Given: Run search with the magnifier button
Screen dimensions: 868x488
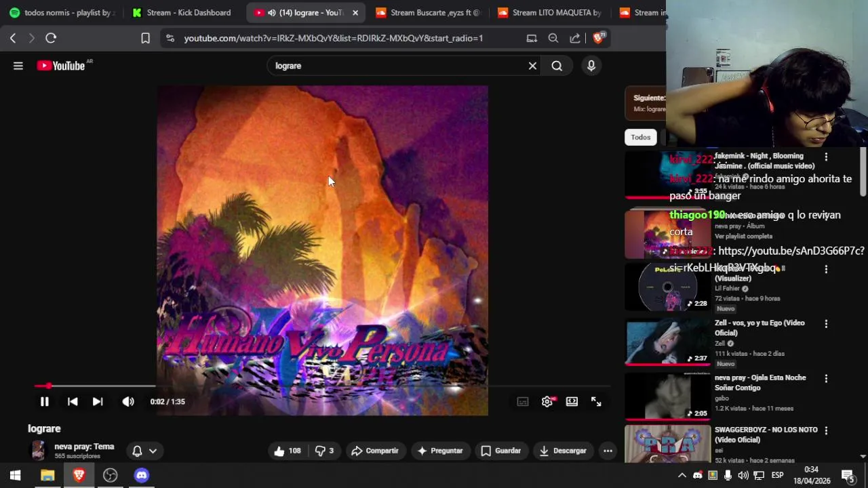Looking at the screenshot, I should 557,66.
